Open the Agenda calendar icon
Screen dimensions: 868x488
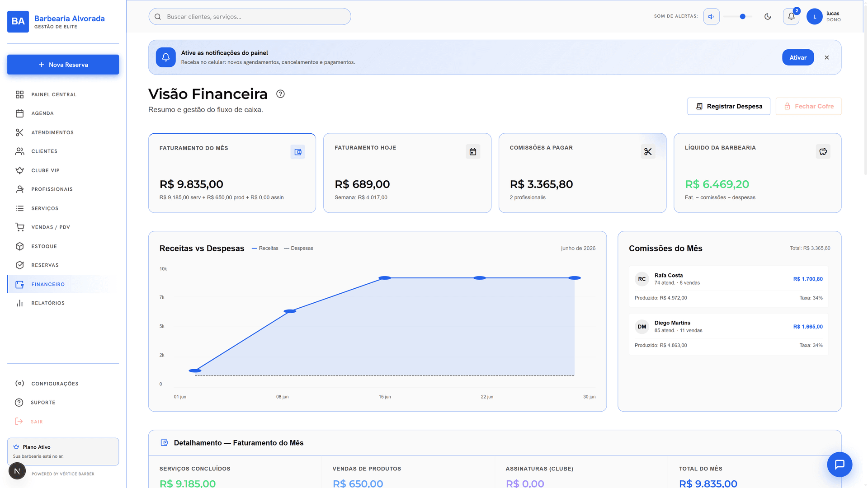(19, 113)
